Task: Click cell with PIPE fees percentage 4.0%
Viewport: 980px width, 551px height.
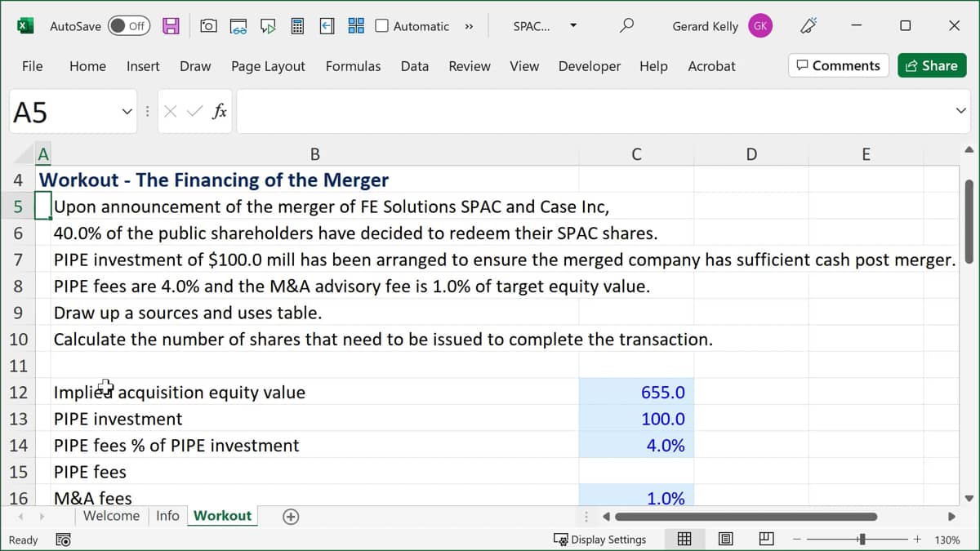Action: [636, 445]
